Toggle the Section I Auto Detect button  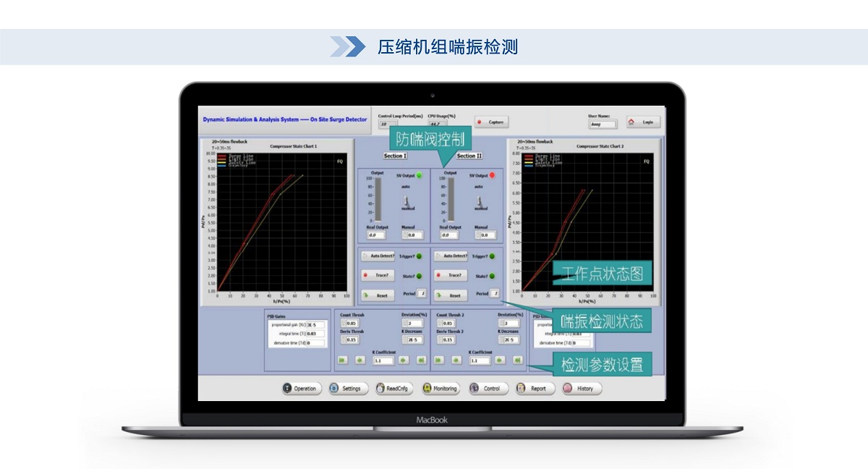[378, 256]
